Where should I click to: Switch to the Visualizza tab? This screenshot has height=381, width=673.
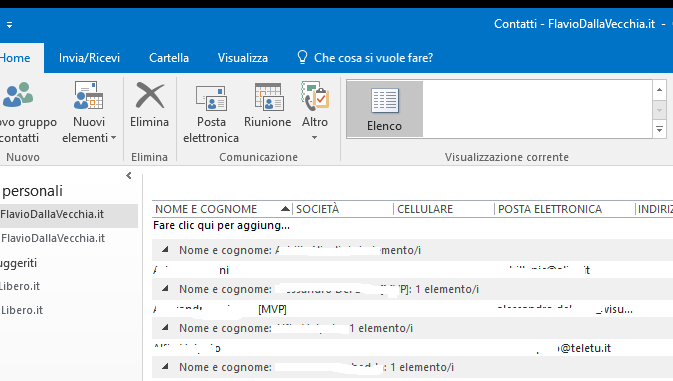click(x=243, y=58)
